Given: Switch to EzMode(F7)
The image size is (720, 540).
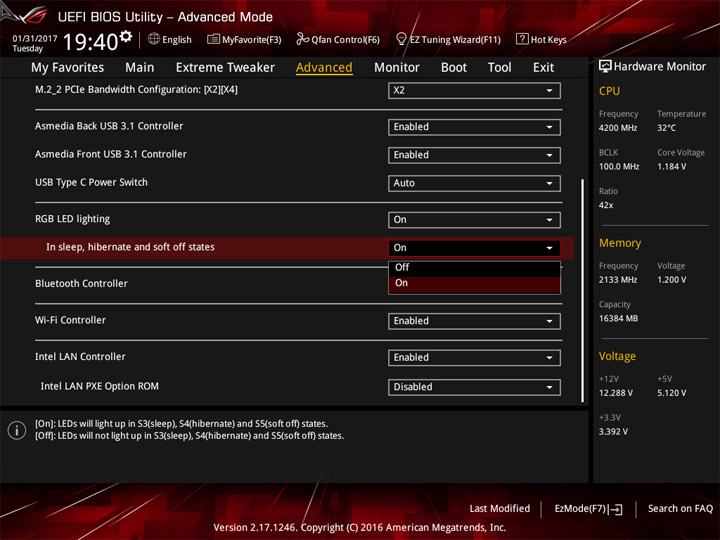Looking at the screenshot, I should point(588,509).
